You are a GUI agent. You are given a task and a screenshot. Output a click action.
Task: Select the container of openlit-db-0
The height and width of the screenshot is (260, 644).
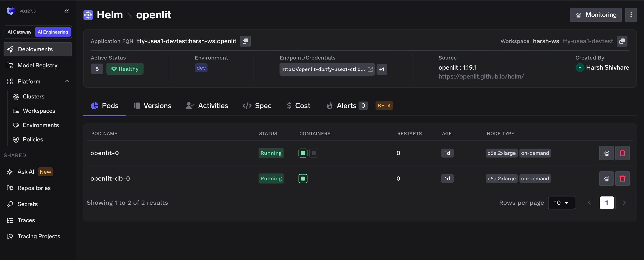(x=303, y=179)
